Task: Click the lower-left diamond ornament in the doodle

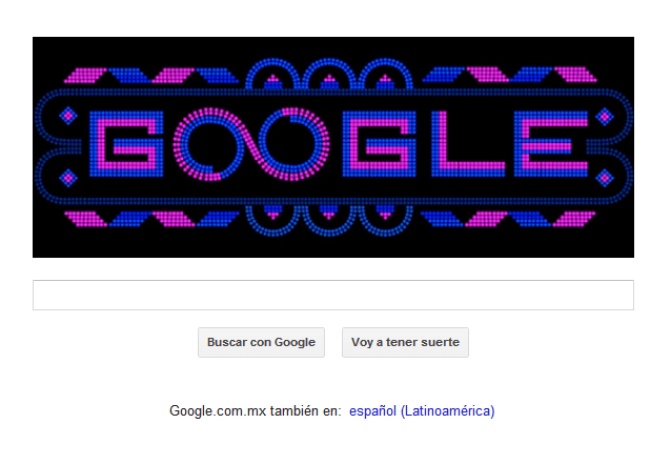Action: tap(68, 178)
